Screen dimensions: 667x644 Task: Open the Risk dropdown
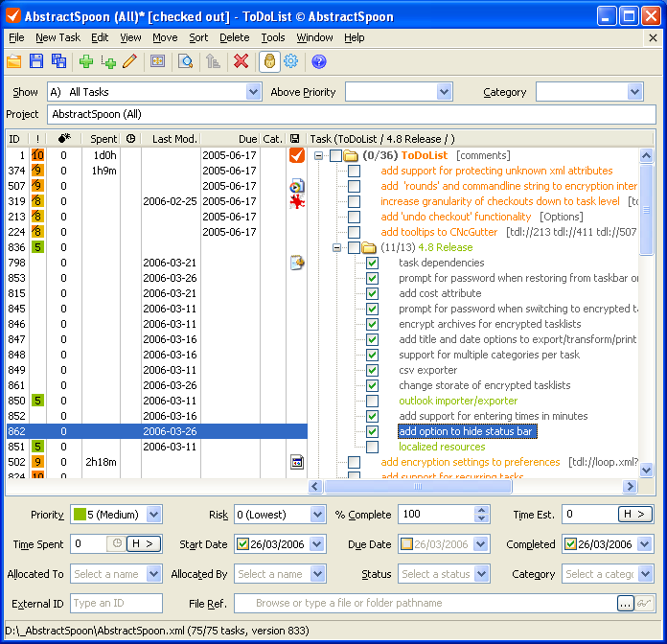coord(317,515)
